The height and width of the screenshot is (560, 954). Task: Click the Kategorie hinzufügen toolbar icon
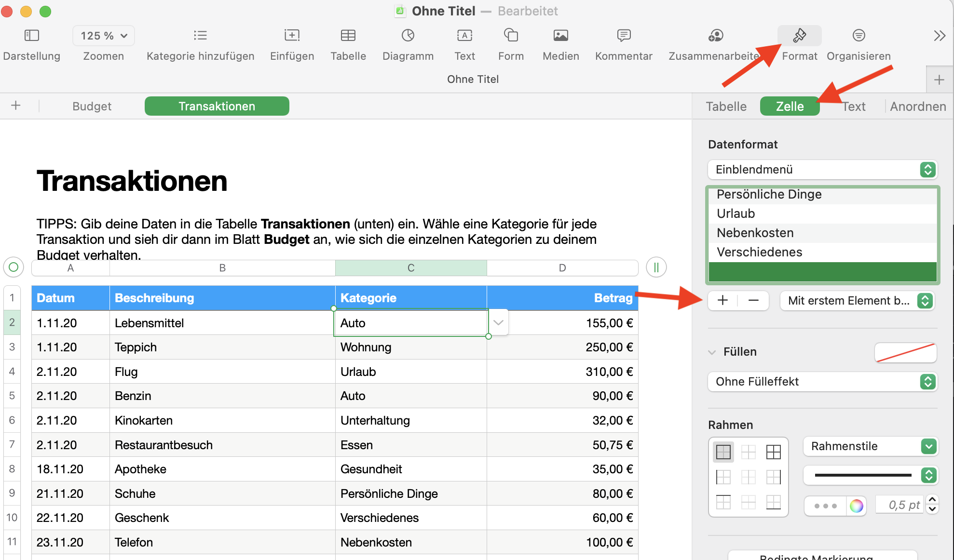pyautogui.click(x=200, y=36)
